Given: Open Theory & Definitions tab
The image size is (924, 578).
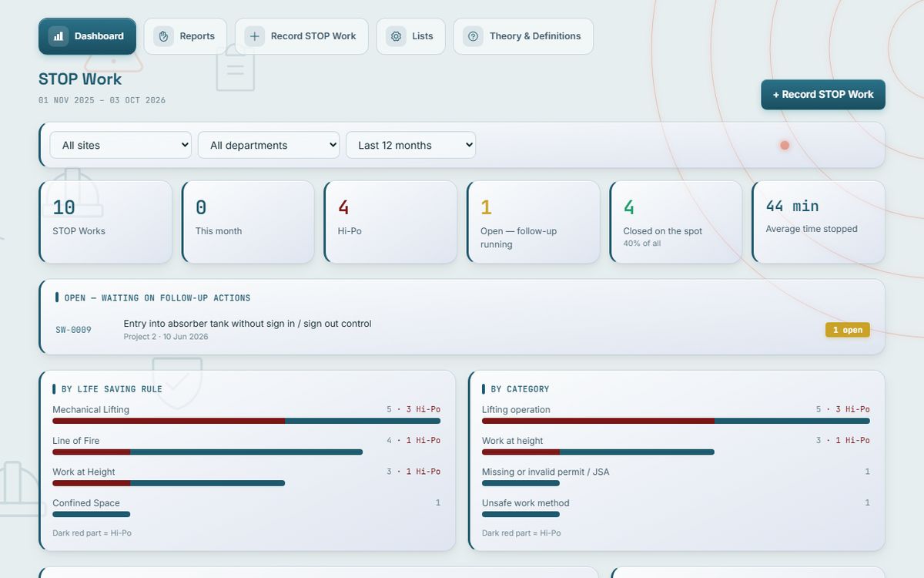Looking at the screenshot, I should tap(523, 36).
